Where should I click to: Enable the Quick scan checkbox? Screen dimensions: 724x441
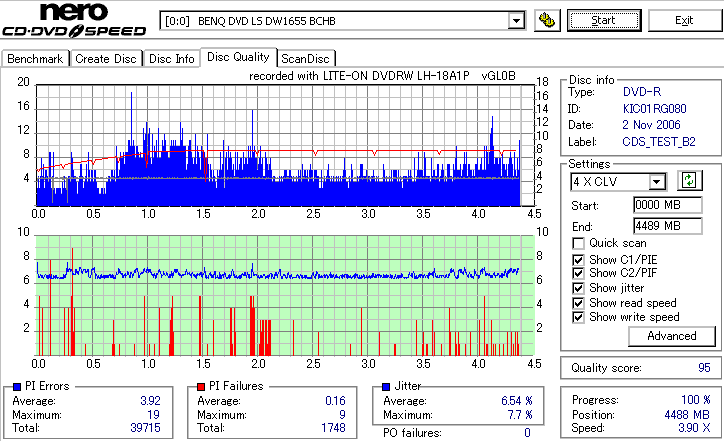578,243
